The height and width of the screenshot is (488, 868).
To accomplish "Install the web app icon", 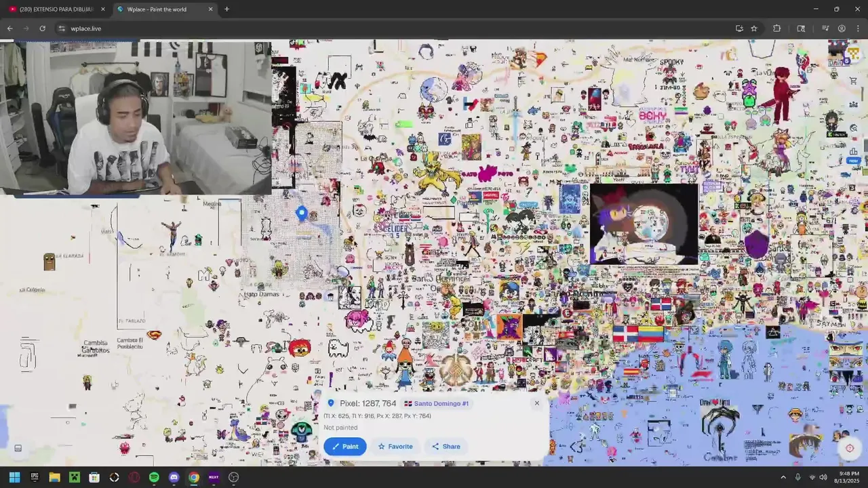I will 739,28.
